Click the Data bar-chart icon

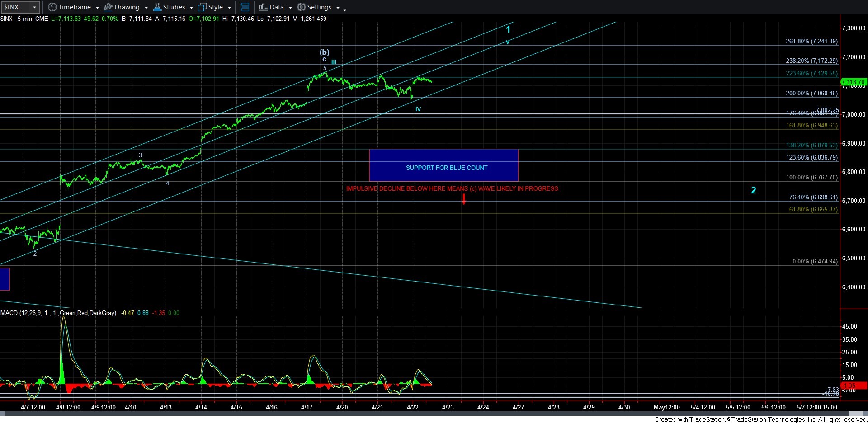pos(263,7)
